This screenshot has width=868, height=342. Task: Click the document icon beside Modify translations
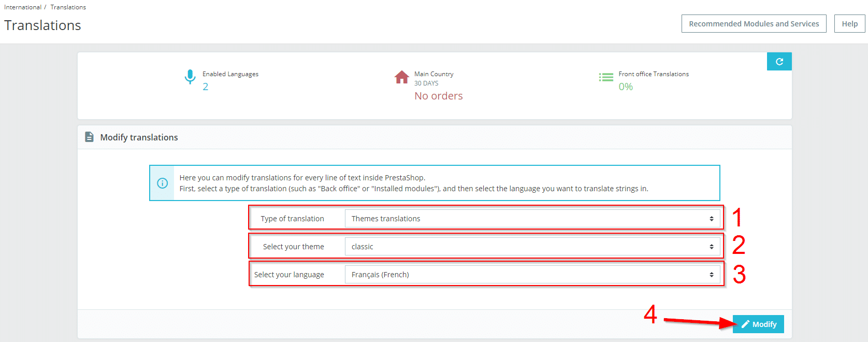(89, 137)
